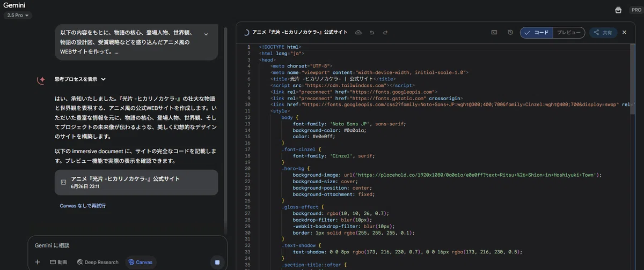
Task: Switch to the コード tab
Action: 537,33
